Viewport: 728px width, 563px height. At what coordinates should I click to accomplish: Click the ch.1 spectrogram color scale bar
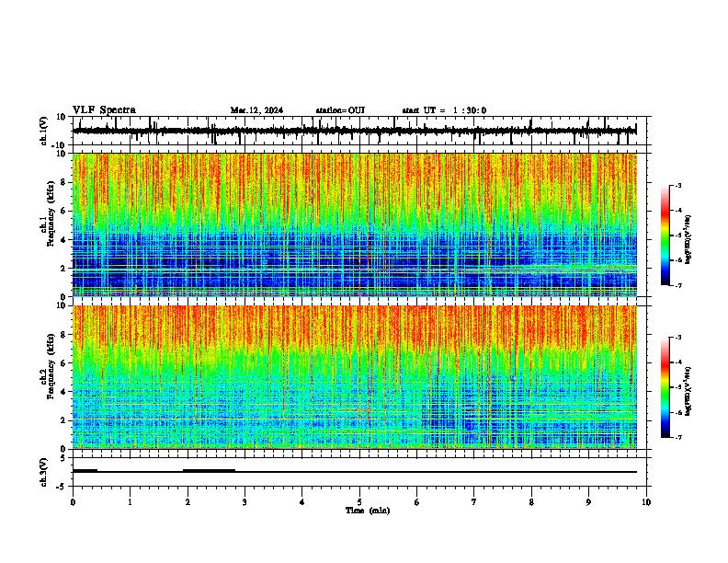[665, 236]
